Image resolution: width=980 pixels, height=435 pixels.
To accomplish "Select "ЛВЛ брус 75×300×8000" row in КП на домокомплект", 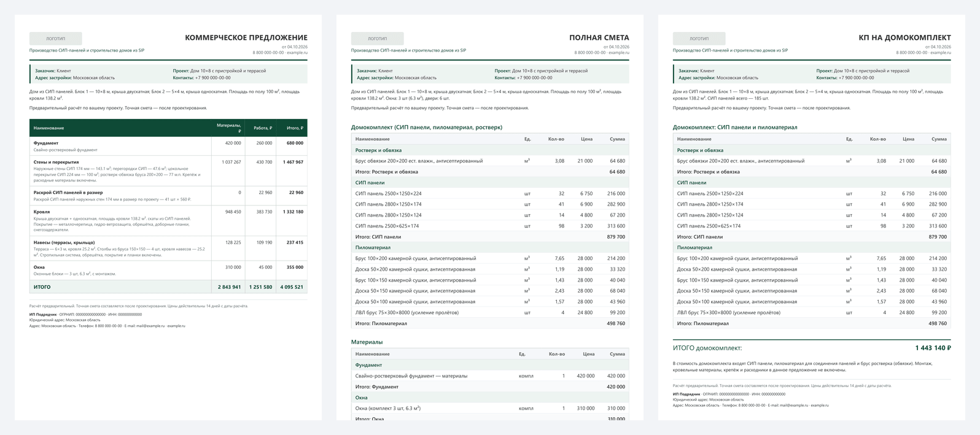I will (x=812, y=313).
